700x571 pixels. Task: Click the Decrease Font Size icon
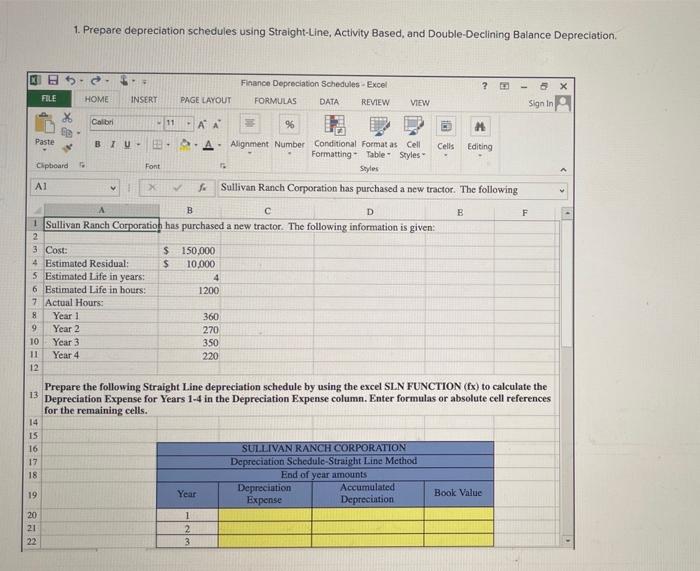click(216, 125)
